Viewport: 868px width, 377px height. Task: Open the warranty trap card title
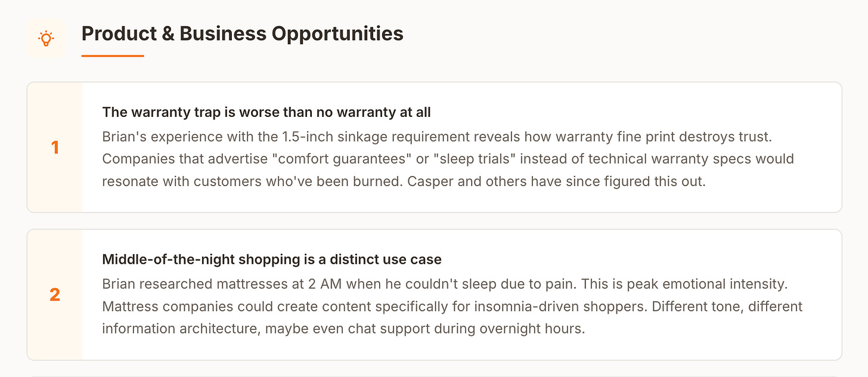pos(266,112)
